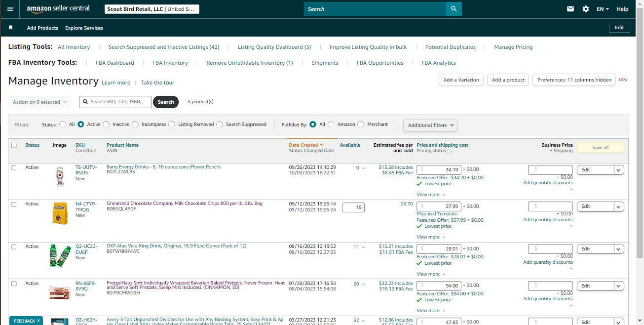Viewport: 644px width, 325px height.
Task: Select Fulfilled By Merchant radio button
Action: (x=361, y=124)
